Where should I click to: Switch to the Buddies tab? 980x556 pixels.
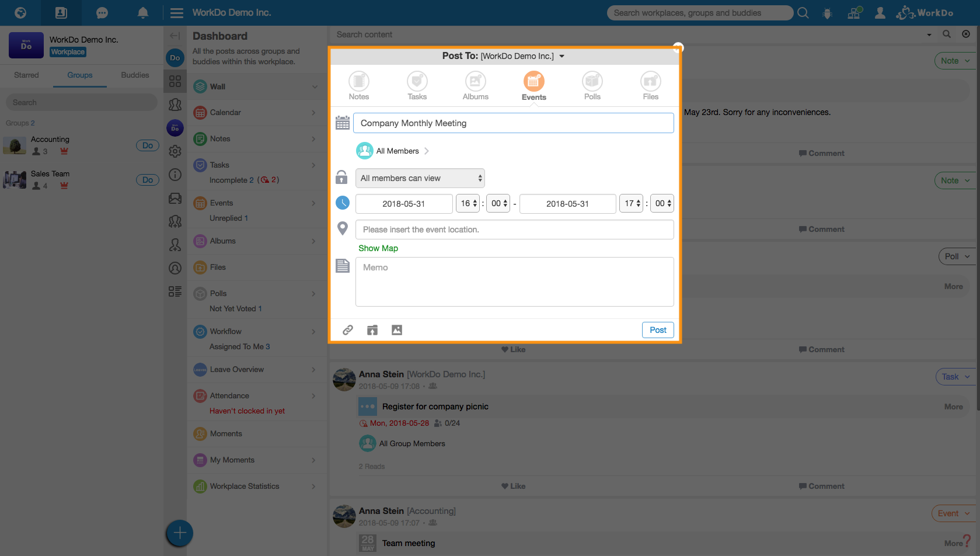tap(135, 75)
